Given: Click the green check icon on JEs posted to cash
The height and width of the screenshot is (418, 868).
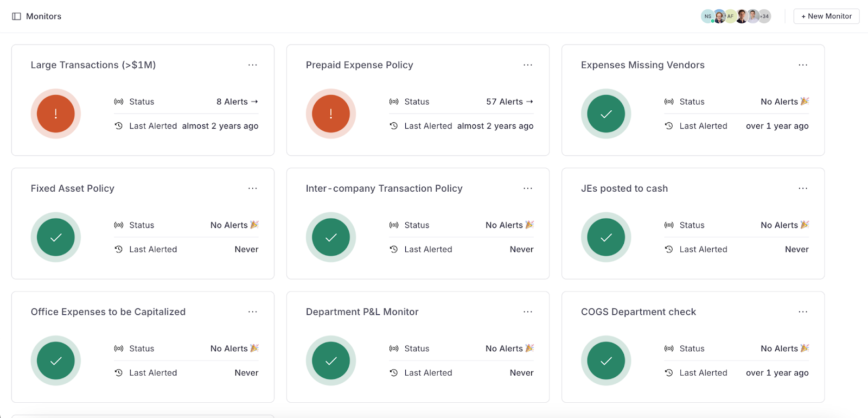Looking at the screenshot, I should pos(606,237).
